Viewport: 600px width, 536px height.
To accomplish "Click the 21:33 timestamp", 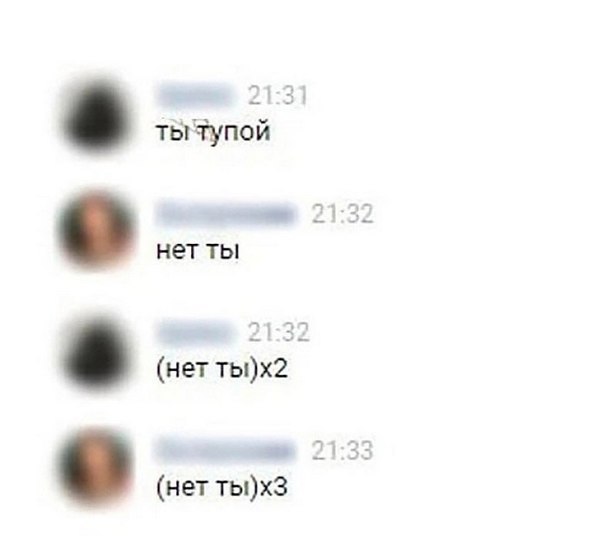I will (x=342, y=451).
